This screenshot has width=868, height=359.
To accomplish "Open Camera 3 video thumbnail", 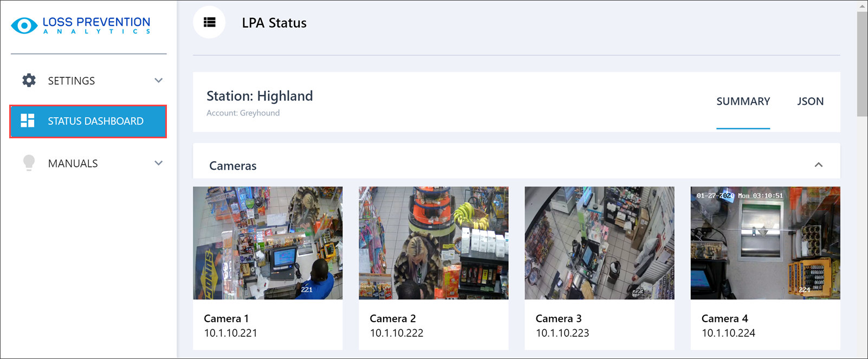I will [599, 243].
